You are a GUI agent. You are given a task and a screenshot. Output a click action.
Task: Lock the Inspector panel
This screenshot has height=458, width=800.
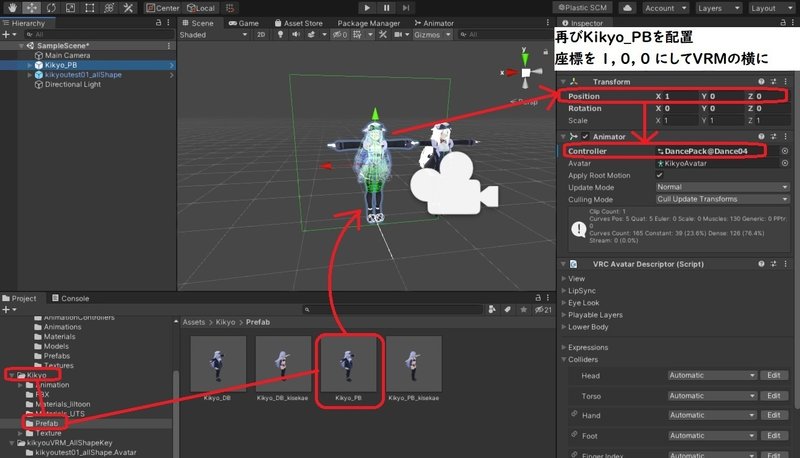coord(783,22)
